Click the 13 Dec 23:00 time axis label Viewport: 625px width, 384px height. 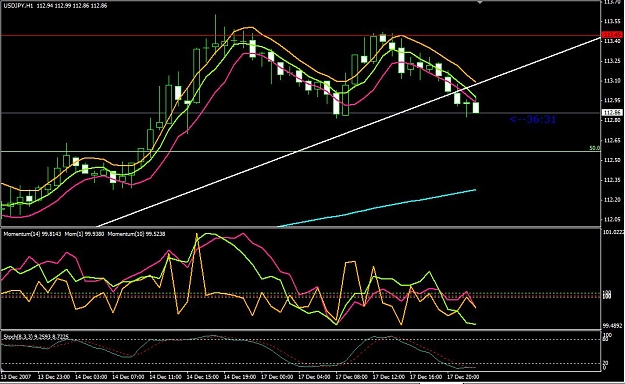click(54, 377)
